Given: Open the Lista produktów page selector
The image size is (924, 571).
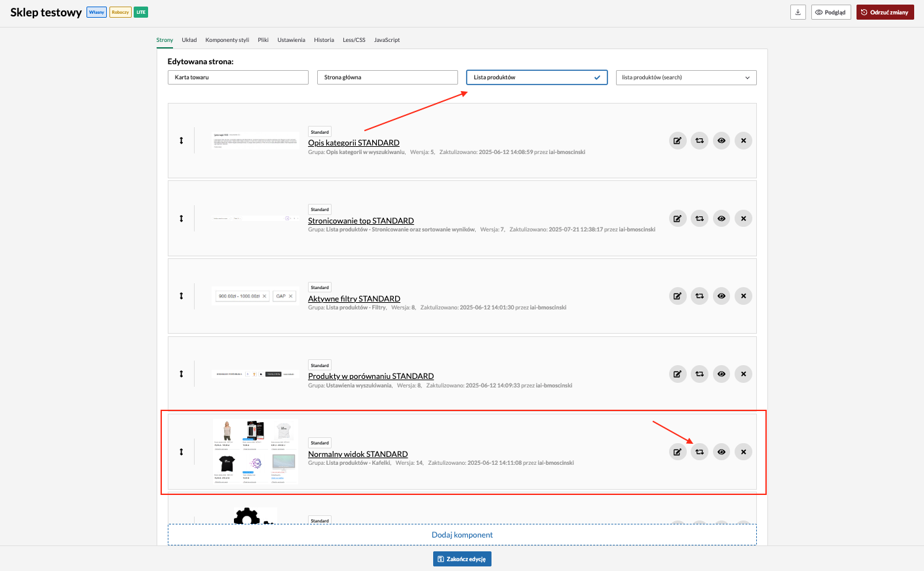Looking at the screenshot, I should [x=536, y=77].
